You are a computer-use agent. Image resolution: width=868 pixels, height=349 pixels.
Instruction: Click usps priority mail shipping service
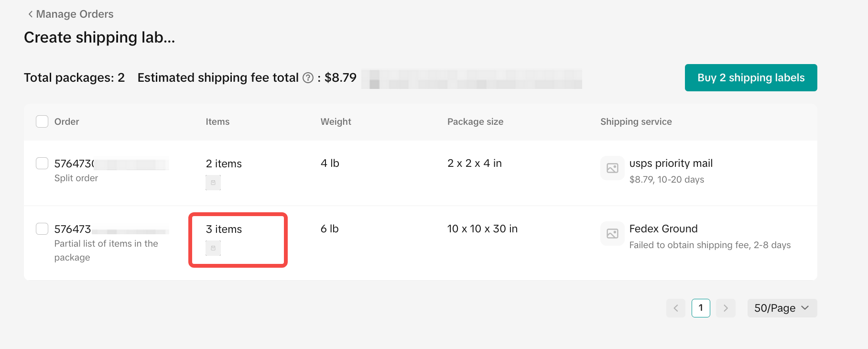click(x=671, y=164)
